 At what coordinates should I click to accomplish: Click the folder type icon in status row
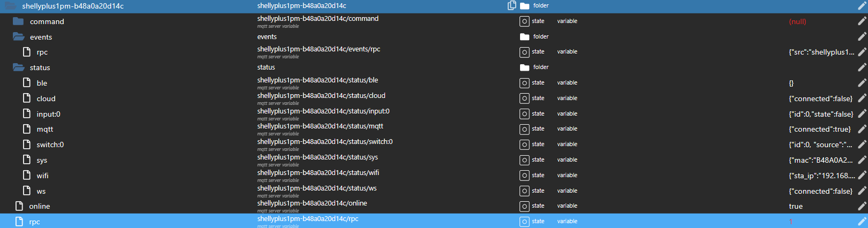click(x=524, y=67)
